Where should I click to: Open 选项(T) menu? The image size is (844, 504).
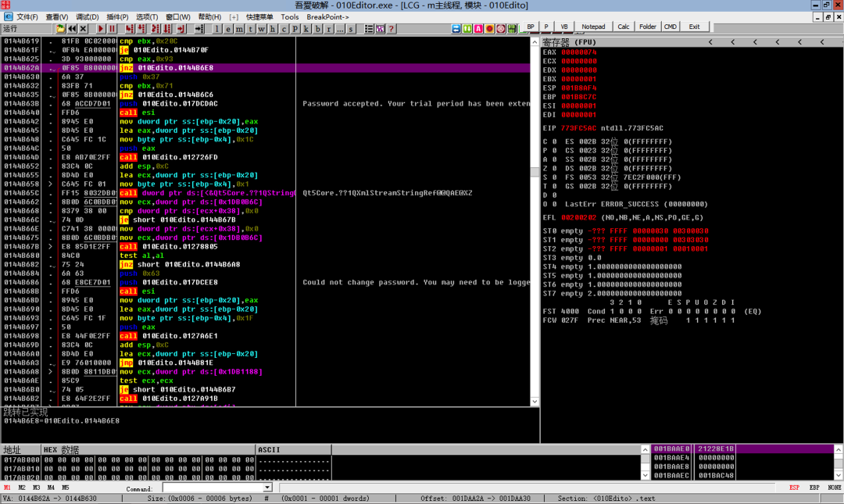click(147, 17)
